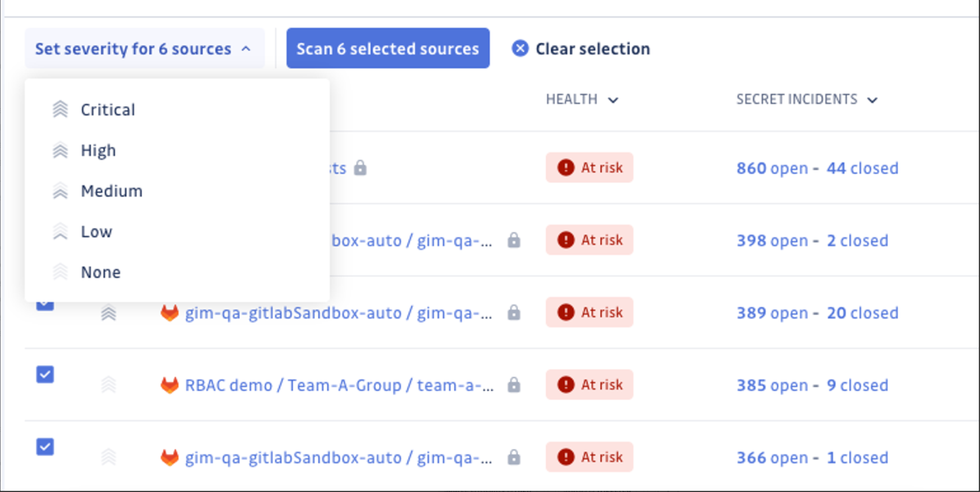The image size is (980, 492).
Task: Click the severity icon on the RBAC demo row
Action: pyautogui.click(x=108, y=385)
